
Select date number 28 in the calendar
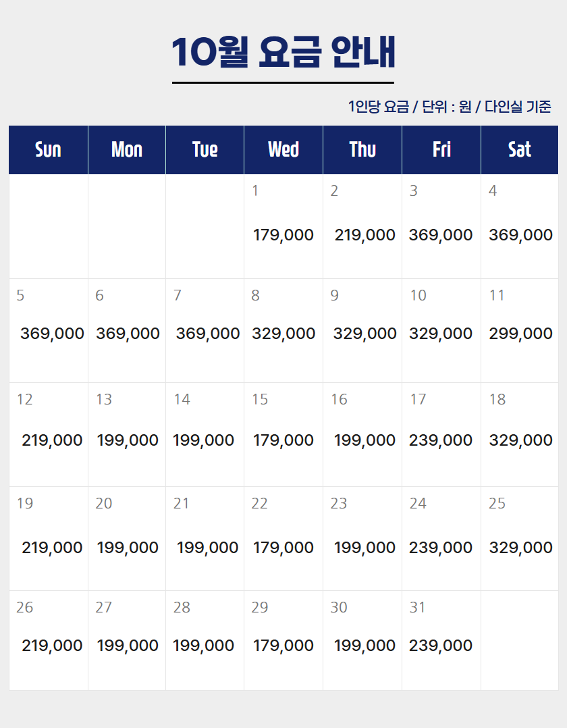[x=182, y=607]
